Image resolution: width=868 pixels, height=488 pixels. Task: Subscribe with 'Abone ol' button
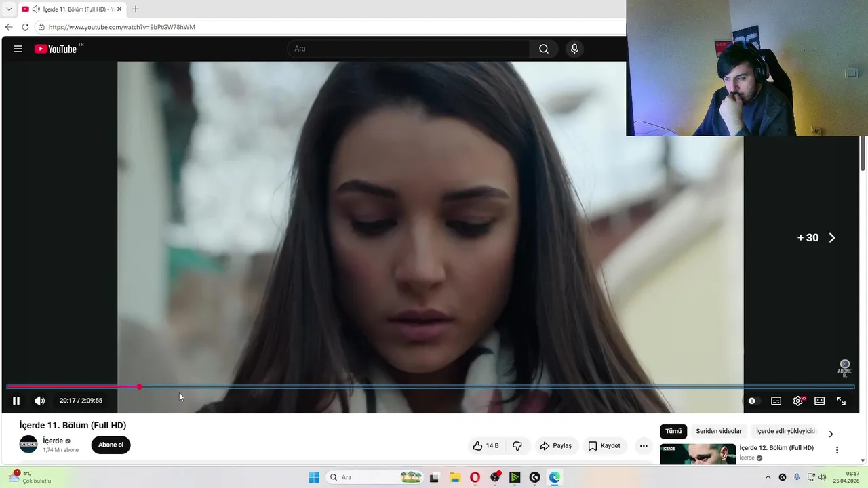[111, 445]
